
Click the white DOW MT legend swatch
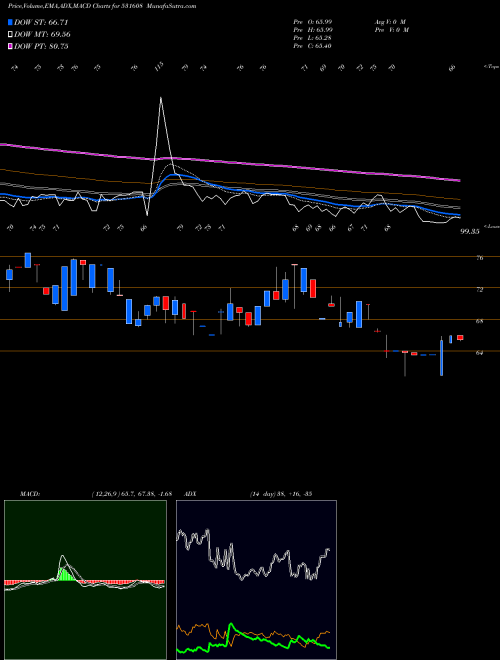point(10,35)
